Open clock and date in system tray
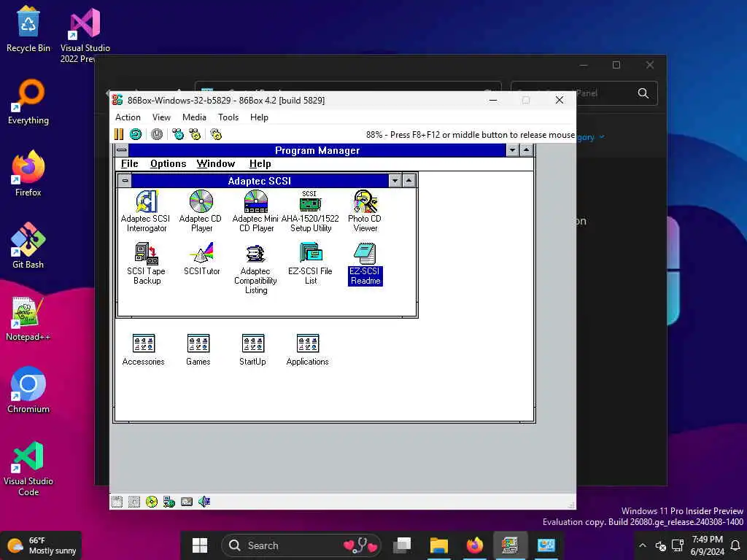Viewport: 747px width, 560px height. (x=707, y=545)
